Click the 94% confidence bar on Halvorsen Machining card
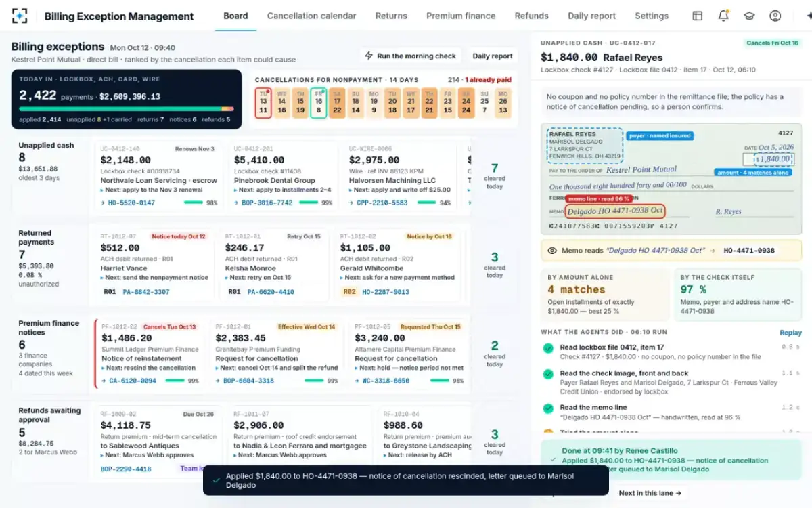The image size is (812, 508). 426,203
